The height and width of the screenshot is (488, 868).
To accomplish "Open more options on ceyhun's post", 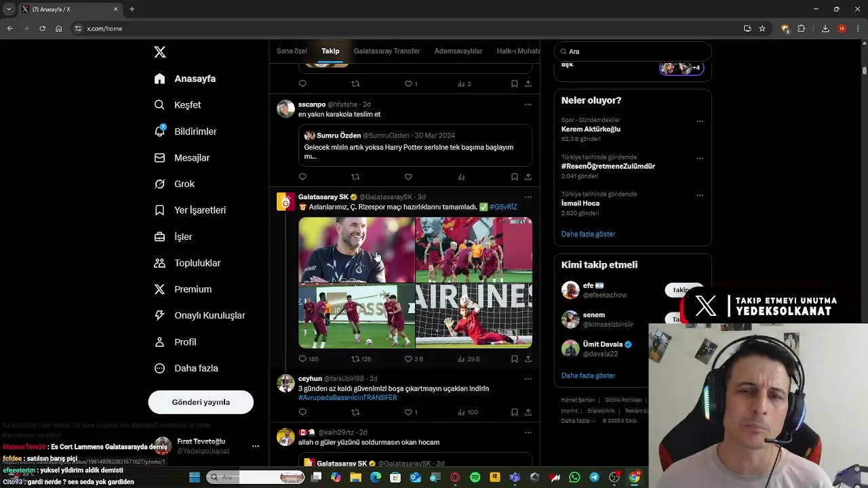I will (528, 379).
